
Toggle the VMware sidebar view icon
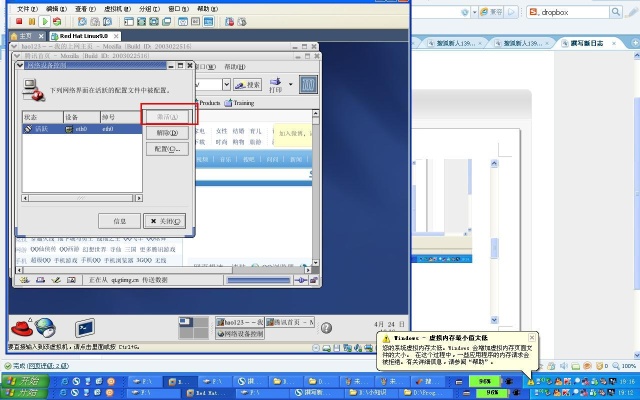[x=129, y=22]
